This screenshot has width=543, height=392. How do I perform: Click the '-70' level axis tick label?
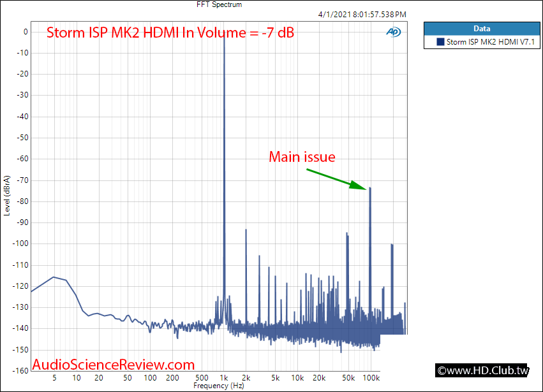(22, 180)
